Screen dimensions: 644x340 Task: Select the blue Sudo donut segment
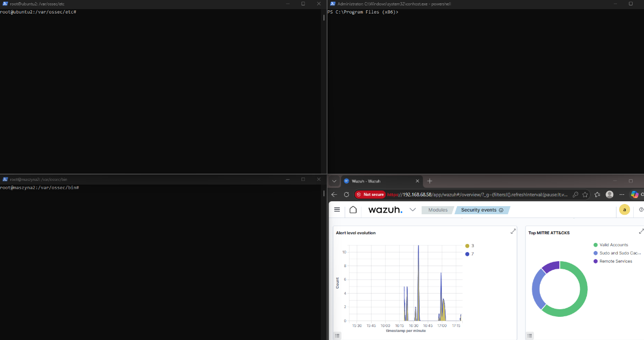point(537,290)
